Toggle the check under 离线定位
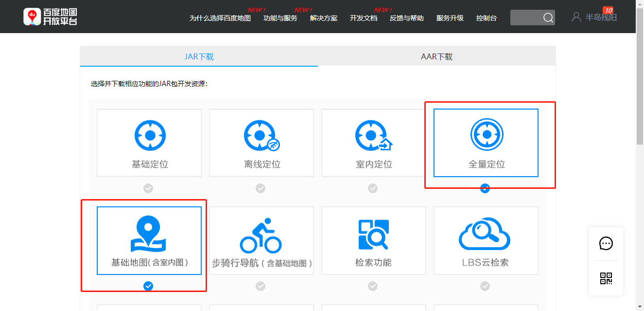The height and width of the screenshot is (311, 644). click(261, 188)
